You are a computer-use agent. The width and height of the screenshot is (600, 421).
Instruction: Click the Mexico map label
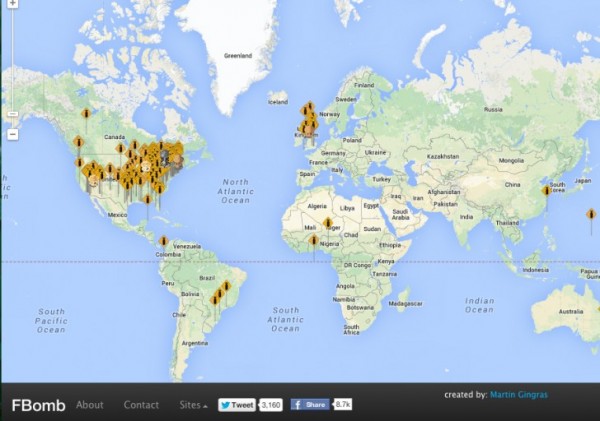[117, 215]
